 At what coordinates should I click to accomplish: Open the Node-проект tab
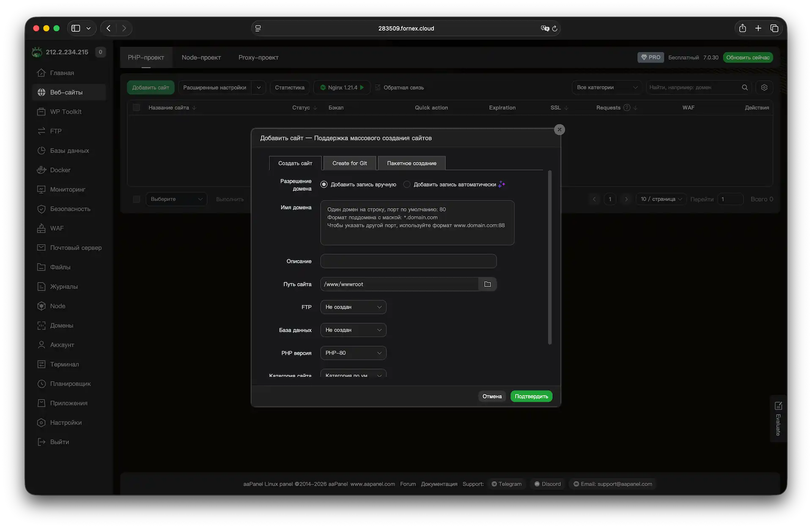(x=201, y=58)
